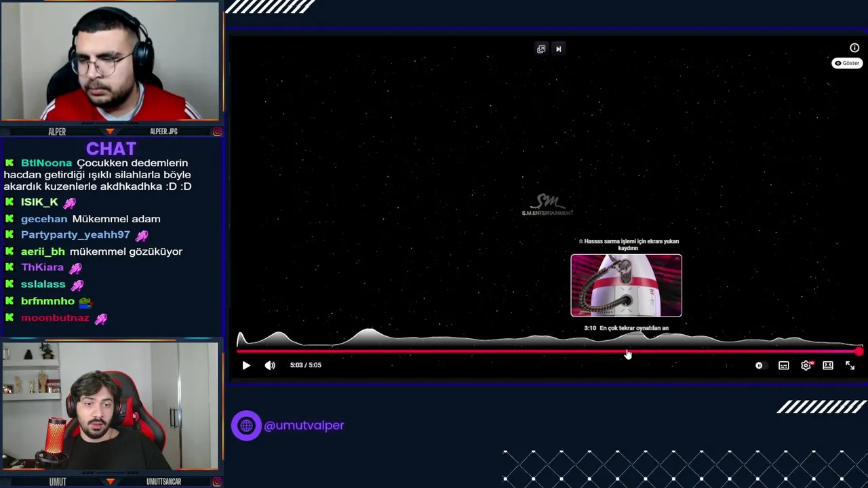868x488 pixels.
Task: Skip to next video using top overlay icon
Action: tap(559, 49)
